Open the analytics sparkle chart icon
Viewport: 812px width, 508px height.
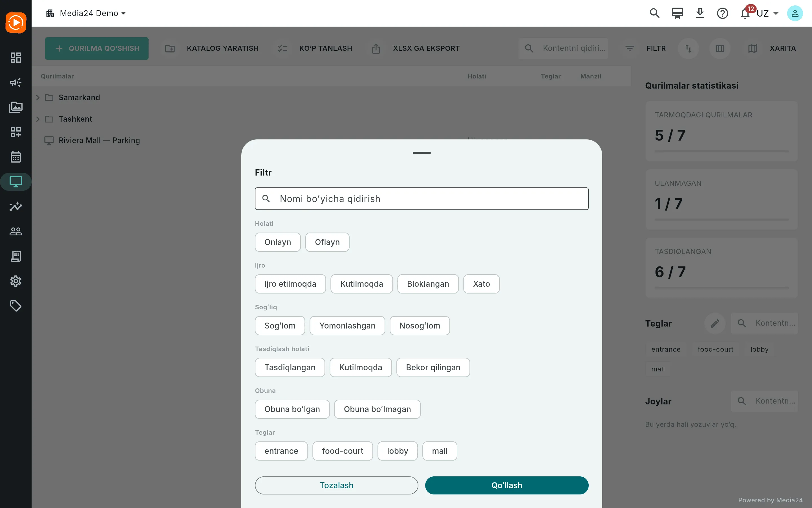(x=16, y=206)
